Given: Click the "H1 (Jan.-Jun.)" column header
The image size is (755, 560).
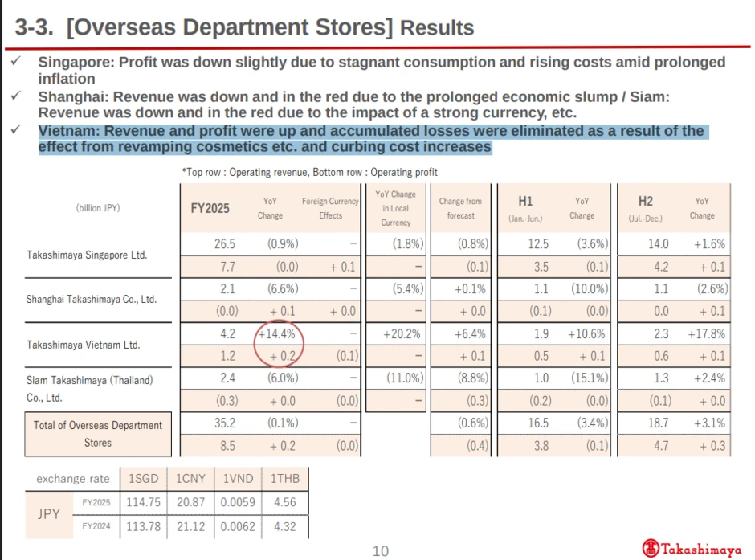Looking at the screenshot, I should click(x=525, y=209).
